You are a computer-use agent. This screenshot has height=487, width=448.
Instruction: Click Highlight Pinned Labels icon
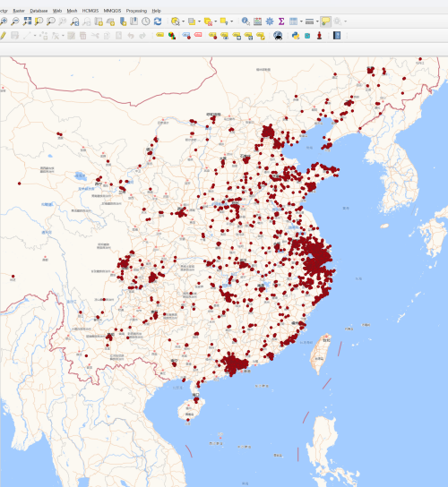(x=186, y=36)
